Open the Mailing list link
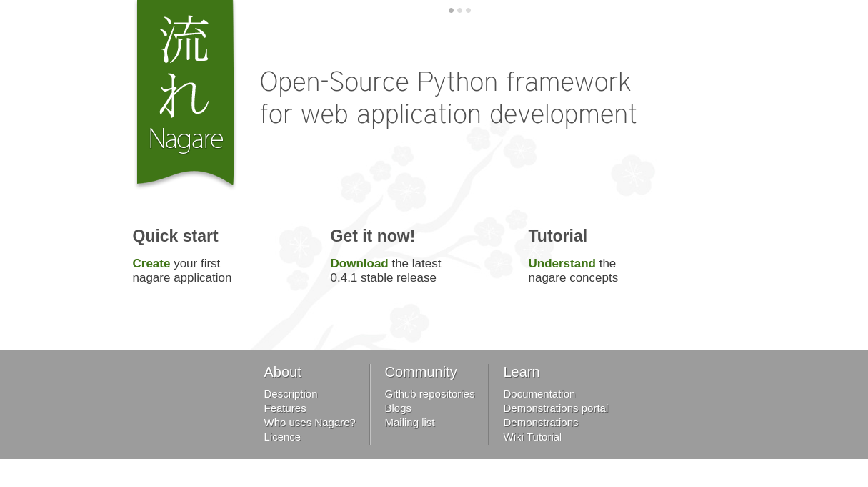The image size is (868, 487). (x=409, y=423)
